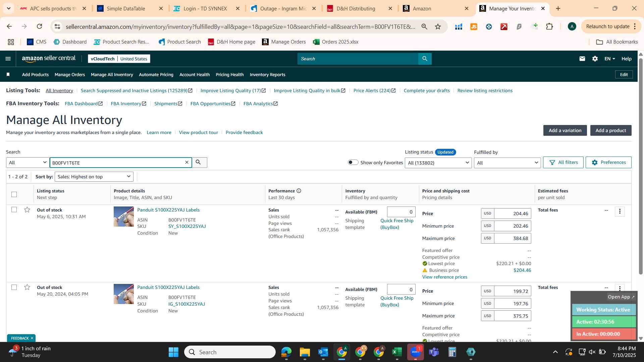
Task: Open Outlook from the Windows taskbar
Action: [323, 352]
